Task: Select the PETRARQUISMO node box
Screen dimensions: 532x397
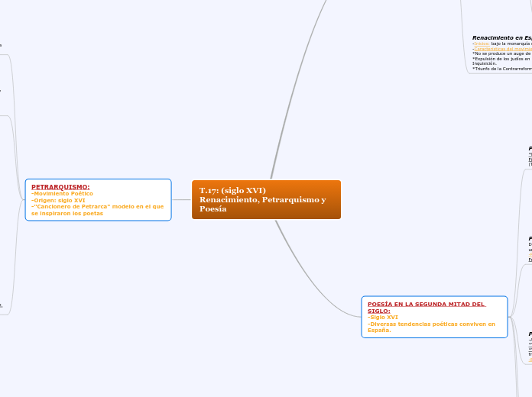Action: coord(99,200)
